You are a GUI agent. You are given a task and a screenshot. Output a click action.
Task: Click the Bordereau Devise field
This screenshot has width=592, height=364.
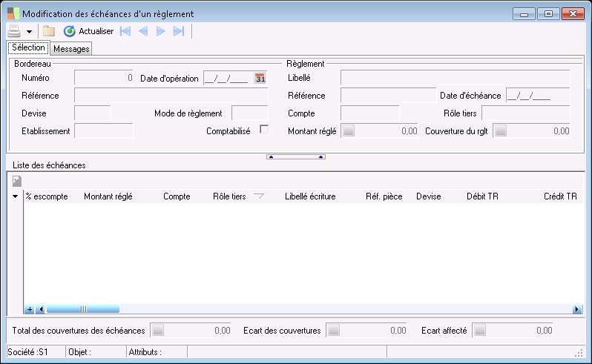(93, 113)
